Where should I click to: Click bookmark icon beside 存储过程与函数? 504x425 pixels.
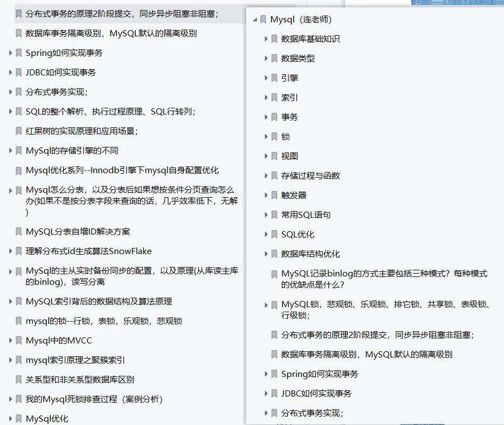click(x=274, y=176)
